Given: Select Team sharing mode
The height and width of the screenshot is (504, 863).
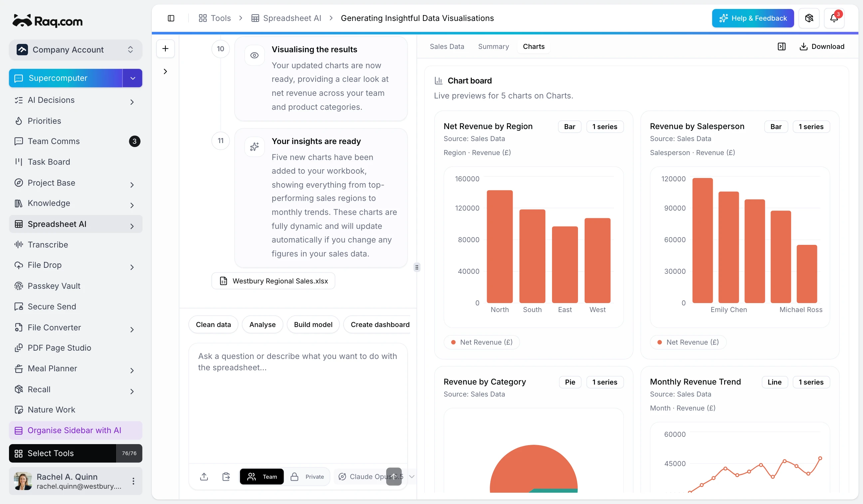Looking at the screenshot, I should 262,477.
